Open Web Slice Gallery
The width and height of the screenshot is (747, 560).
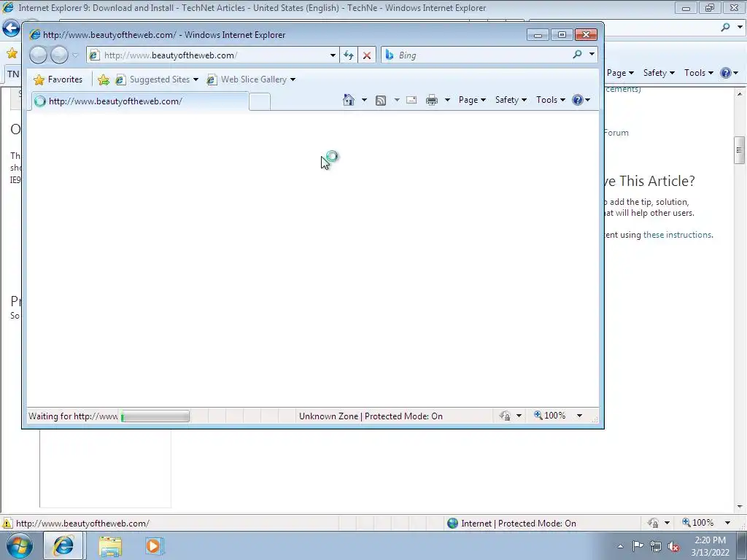click(251, 79)
